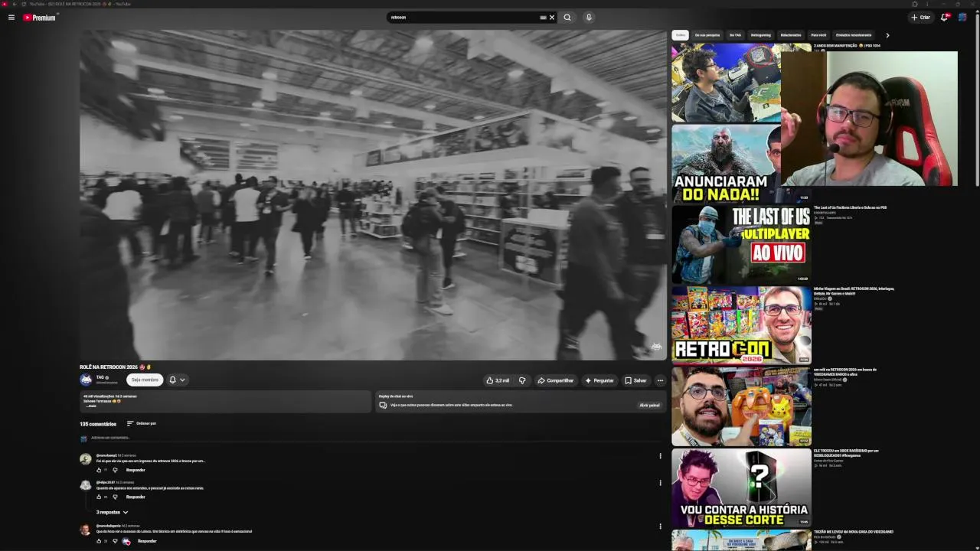Open 'VOU CONTAR A HISTÓRIA DESSE CORTE' thumbnail

click(x=741, y=487)
